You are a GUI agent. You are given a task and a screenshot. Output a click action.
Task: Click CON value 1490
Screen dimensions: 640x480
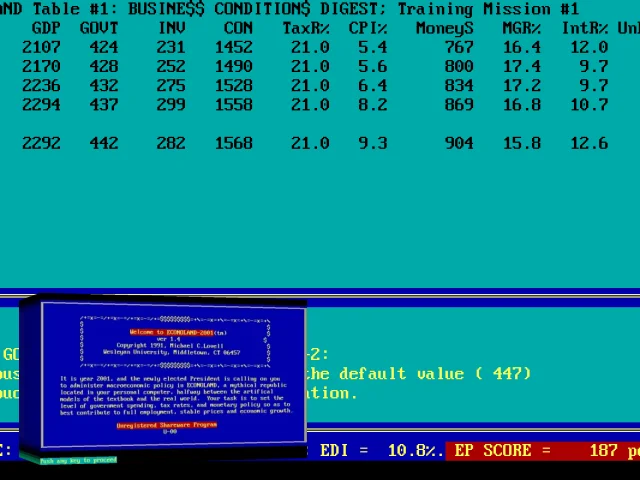234,67
